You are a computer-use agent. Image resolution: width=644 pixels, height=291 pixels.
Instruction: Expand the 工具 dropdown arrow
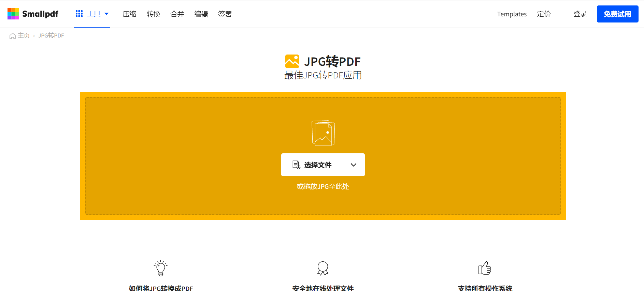106,14
